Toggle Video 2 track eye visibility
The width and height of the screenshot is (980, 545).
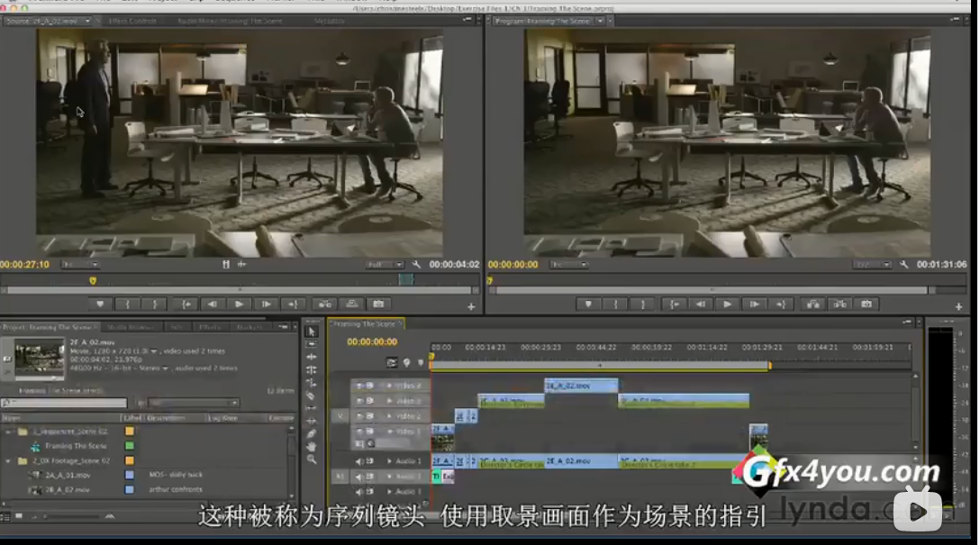(x=361, y=416)
